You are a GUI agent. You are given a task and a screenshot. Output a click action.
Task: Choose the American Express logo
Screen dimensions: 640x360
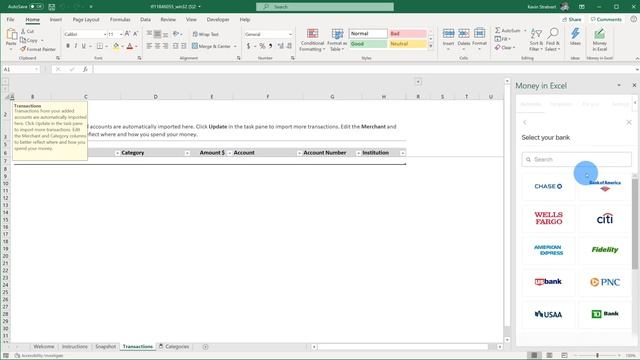click(548, 250)
